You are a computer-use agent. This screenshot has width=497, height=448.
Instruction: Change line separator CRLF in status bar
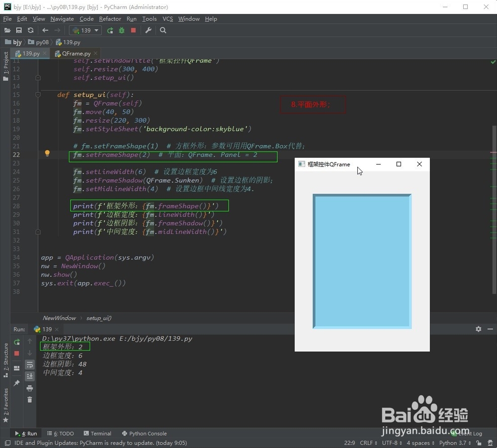click(x=368, y=443)
